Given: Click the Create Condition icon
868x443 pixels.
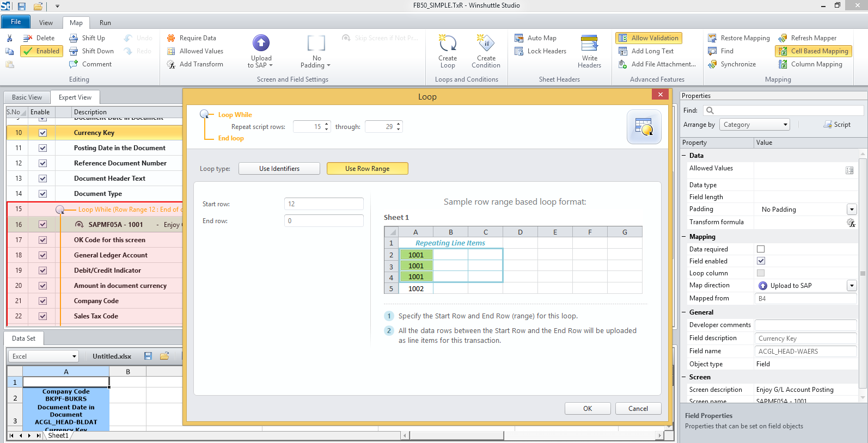Looking at the screenshot, I should 485,44.
